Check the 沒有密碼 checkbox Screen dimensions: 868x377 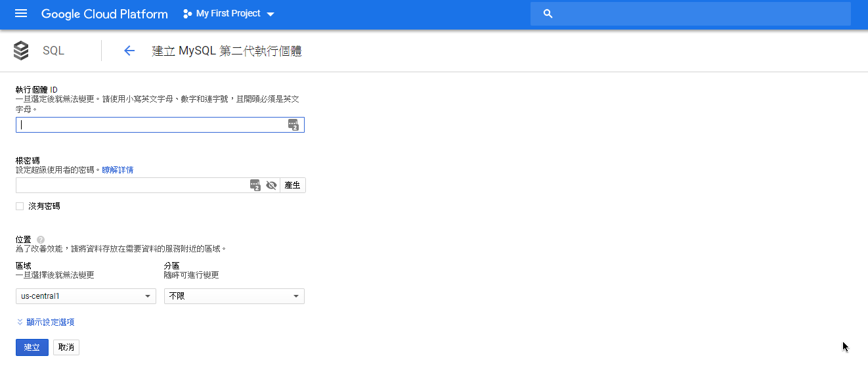coord(20,206)
